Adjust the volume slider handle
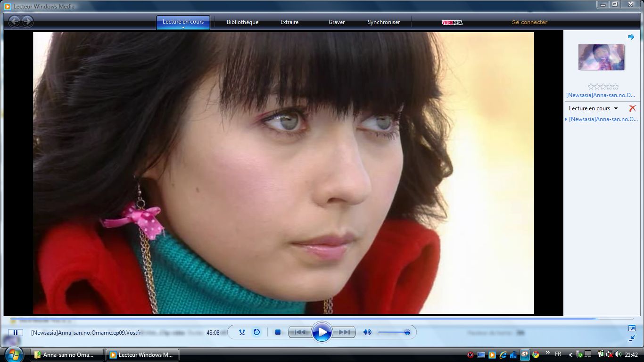This screenshot has height=362, width=644. 407,332
